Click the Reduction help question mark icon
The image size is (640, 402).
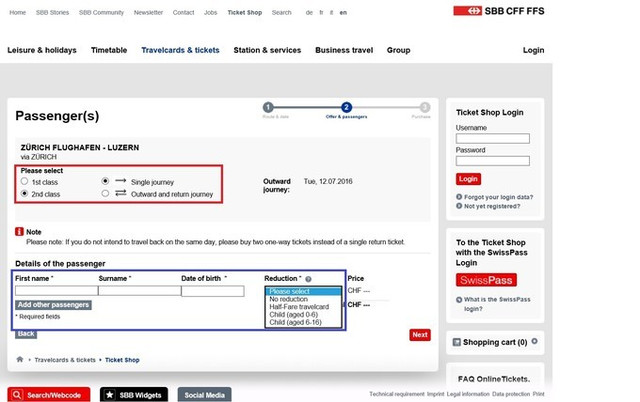tap(308, 279)
